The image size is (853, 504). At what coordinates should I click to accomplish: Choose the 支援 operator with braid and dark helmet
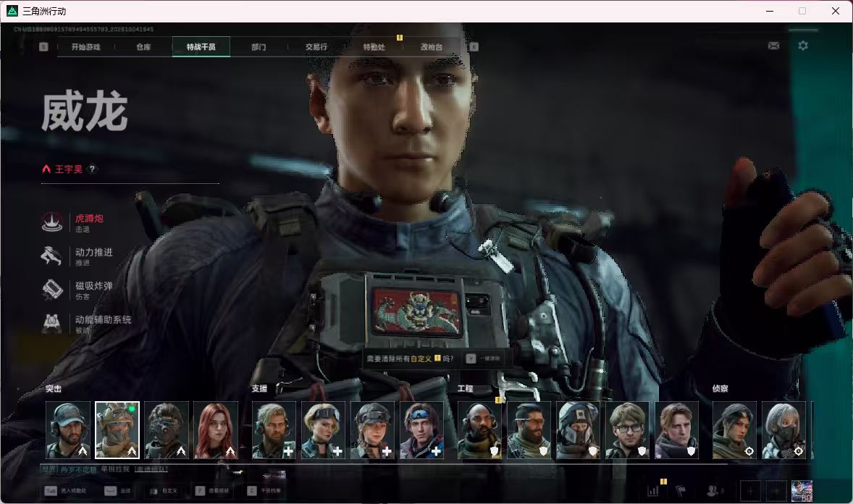coord(373,430)
